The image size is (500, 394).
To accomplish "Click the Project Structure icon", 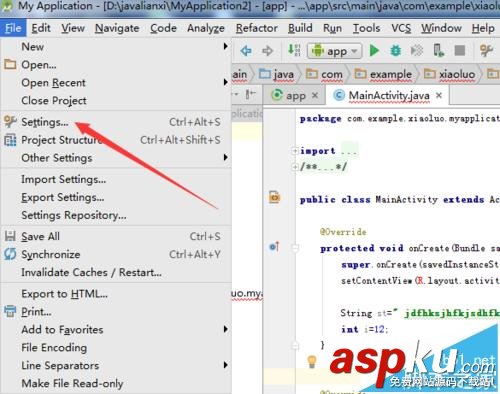I will click(10, 140).
